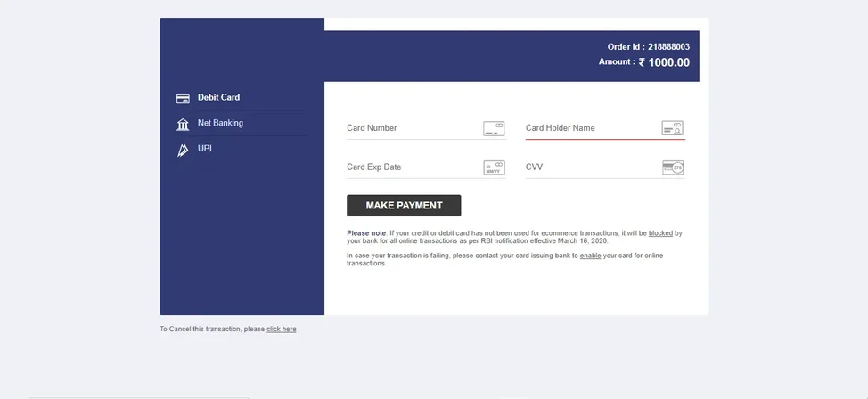This screenshot has height=399, width=868.
Task: Click the ID card icon beside Card Holder Name
Action: [673, 128]
